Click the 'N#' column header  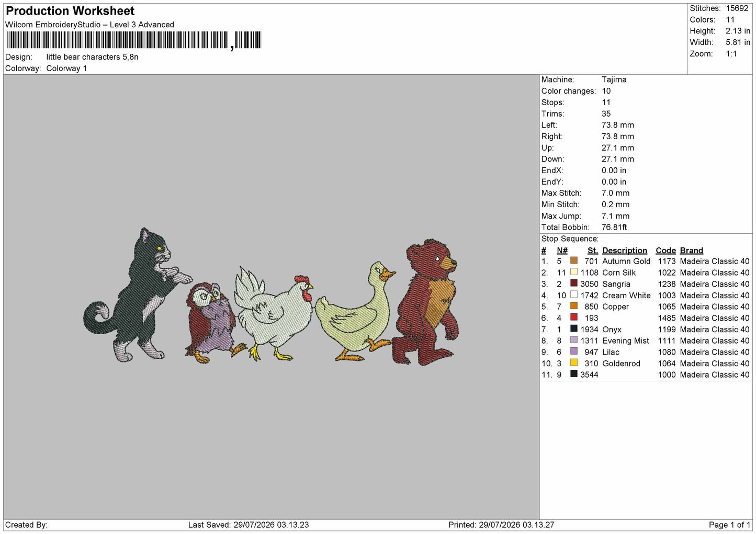(x=562, y=251)
